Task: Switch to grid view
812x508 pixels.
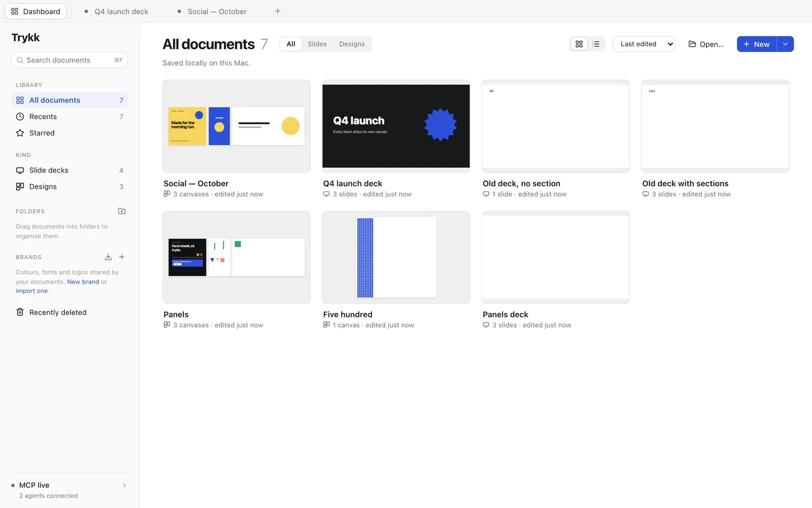Action: tap(579, 44)
